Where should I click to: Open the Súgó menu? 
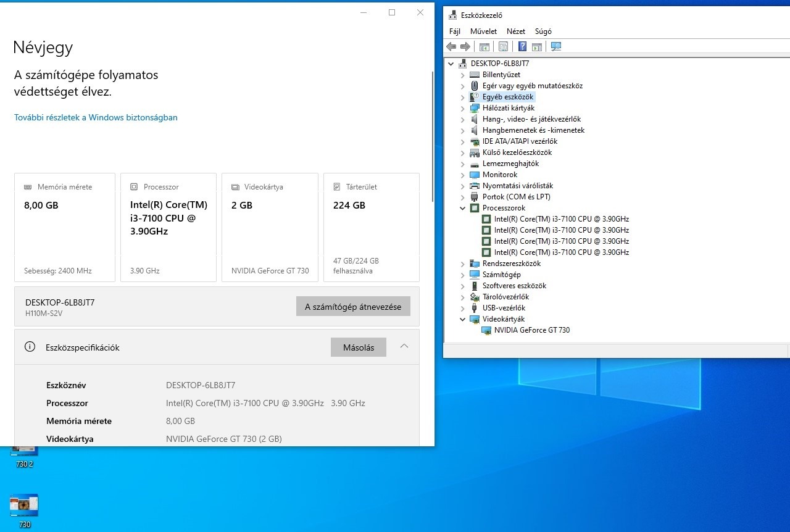point(543,31)
